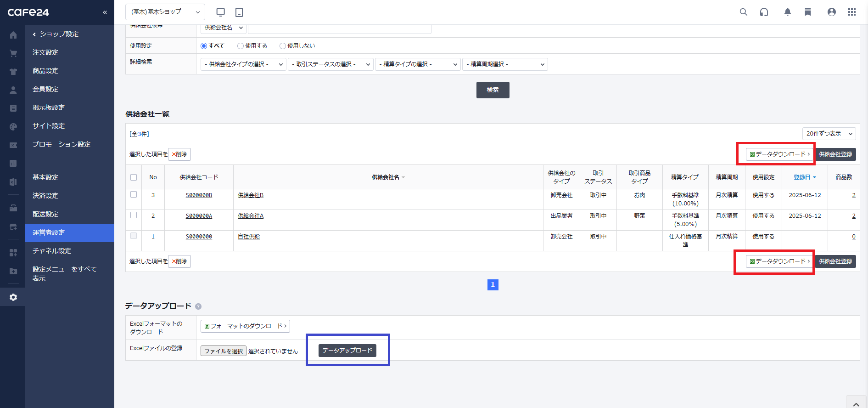
Task: Click the 検索 search button
Action: coord(493,90)
